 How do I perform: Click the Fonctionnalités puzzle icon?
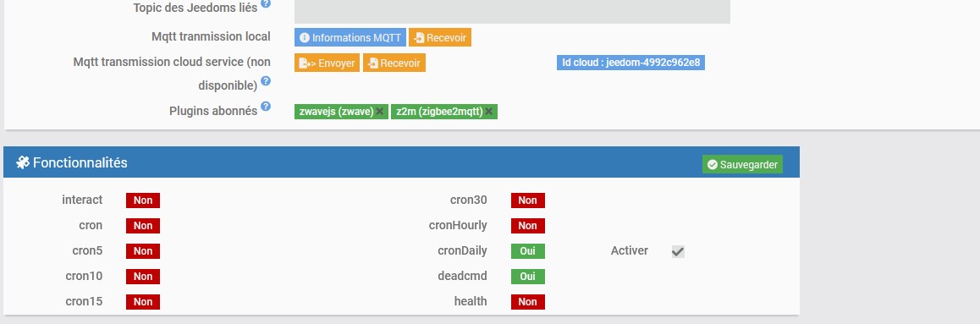tap(23, 163)
